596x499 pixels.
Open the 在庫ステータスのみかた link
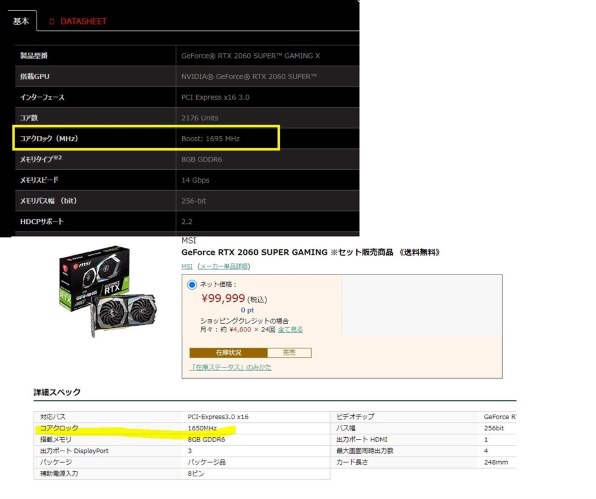[x=230, y=367]
